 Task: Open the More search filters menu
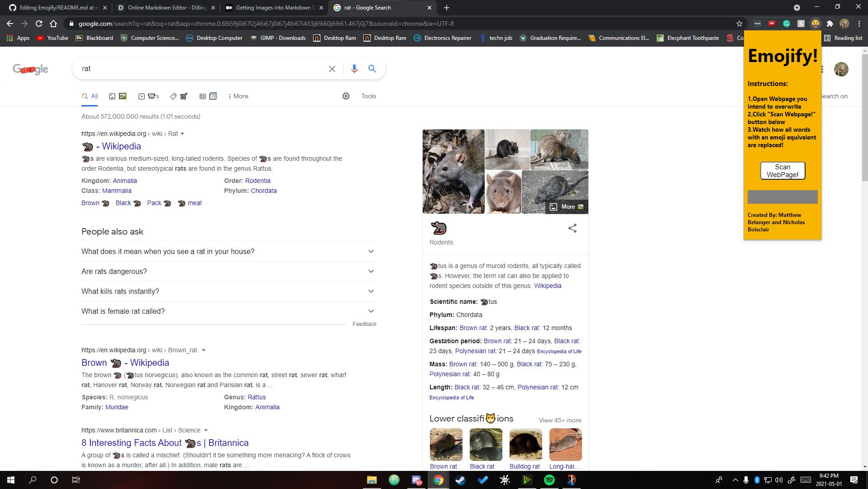(238, 96)
